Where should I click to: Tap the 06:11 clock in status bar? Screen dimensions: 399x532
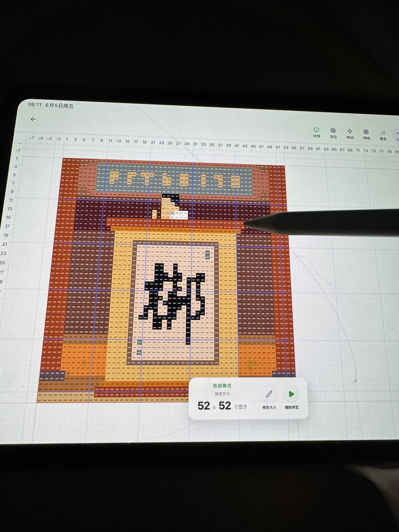coord(35,105)
